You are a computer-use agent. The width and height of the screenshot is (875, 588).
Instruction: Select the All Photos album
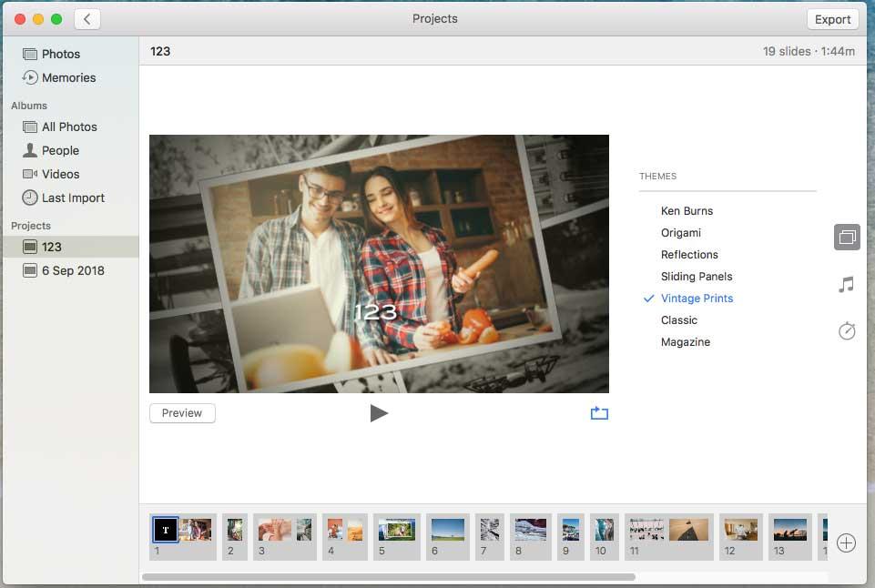point(69,127)
